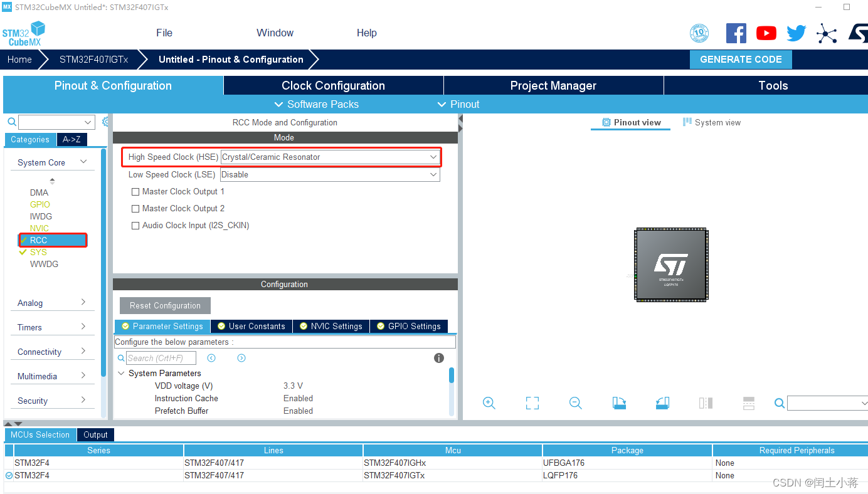Viewport: 868px width, 494px height.
Task: Collapse the System Parameters group
Action: point(121,374)
